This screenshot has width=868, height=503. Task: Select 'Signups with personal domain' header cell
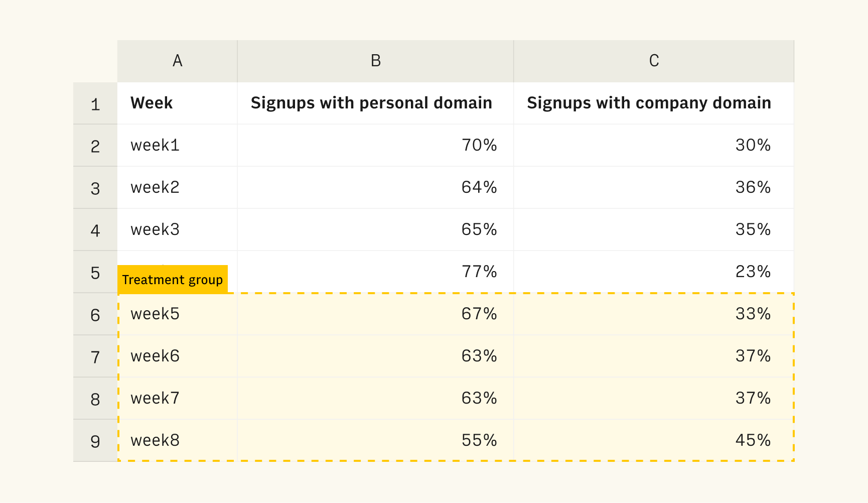click(x=375, y=103)
